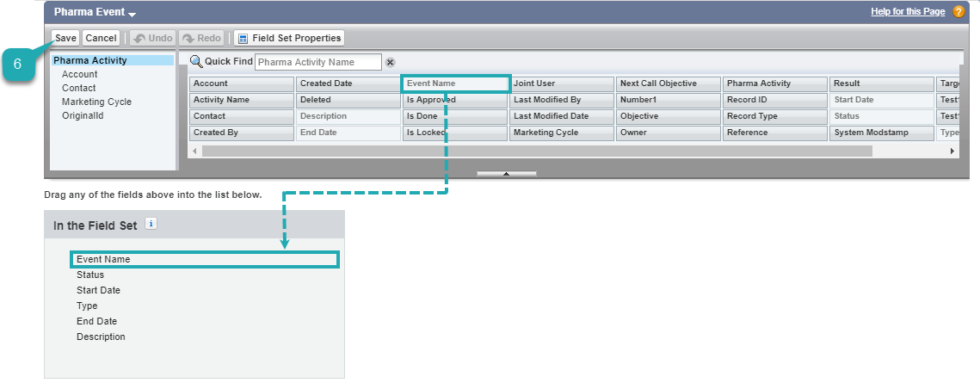
Task: Click the info icon beside In the Field Set
Action: 151,224
